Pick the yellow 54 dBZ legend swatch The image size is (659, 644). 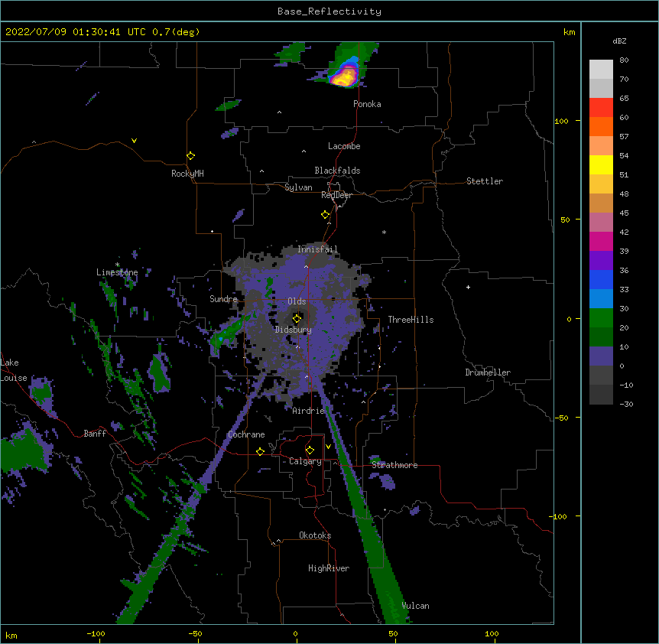pyautogui.click(x=601, y=164)
